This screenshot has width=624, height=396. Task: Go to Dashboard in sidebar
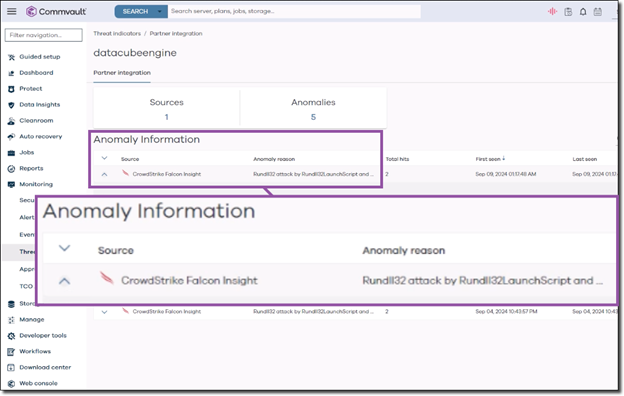[x=36, y=73]
